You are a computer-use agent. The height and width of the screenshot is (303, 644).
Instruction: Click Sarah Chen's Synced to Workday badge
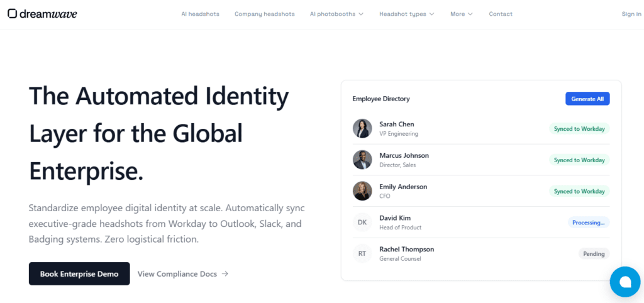click(x=579, y=129)
